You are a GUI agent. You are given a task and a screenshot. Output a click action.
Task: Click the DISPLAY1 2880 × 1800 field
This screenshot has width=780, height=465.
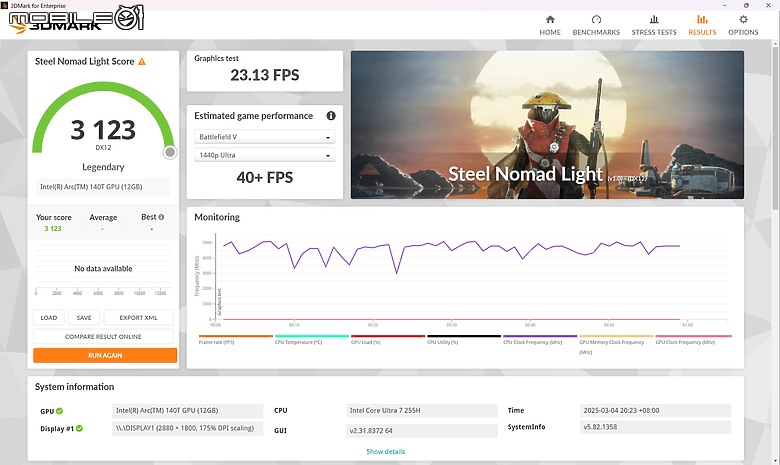pos(188,428)
